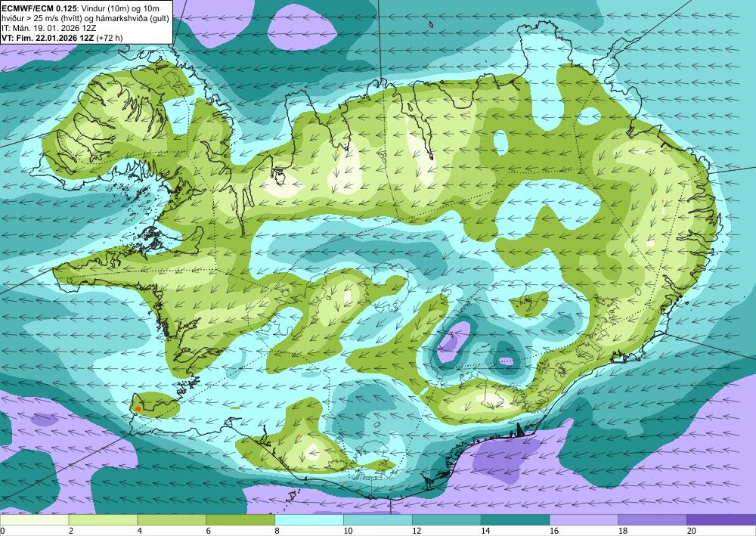The image size is (756, 536).
Task: Click the legend scale label "6"
Action: [x=209, y=531]
